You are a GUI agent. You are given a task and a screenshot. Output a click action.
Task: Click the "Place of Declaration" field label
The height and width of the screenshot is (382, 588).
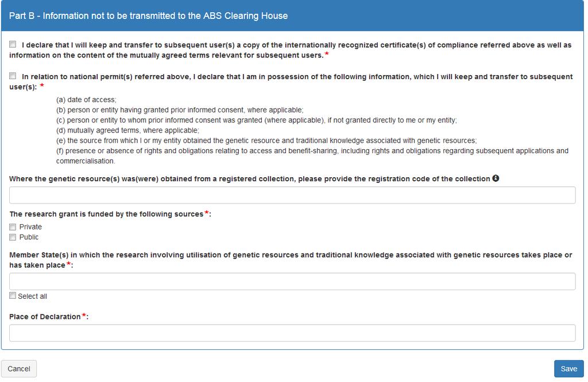[45, 317]
